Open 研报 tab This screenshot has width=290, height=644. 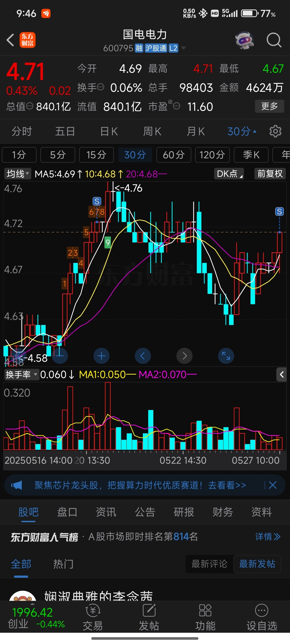(x=184, y=512)
